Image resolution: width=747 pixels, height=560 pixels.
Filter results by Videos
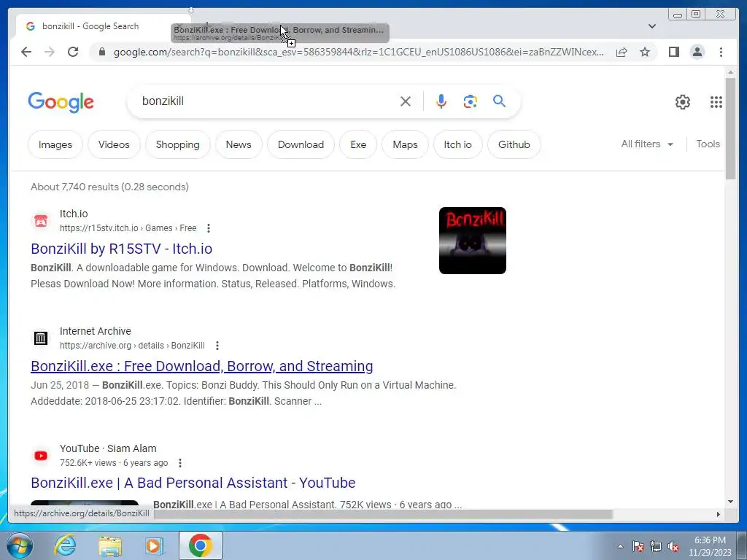(x=114, y=144)
